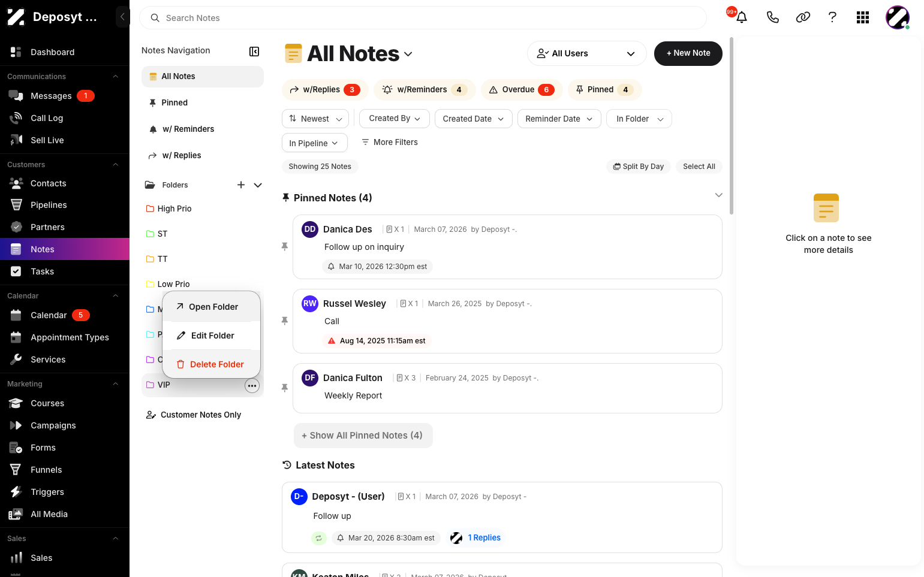Click the three-dots menu on VIP folder
The height and width of the screenshot is (577, 924).
(x=252, y=386)
